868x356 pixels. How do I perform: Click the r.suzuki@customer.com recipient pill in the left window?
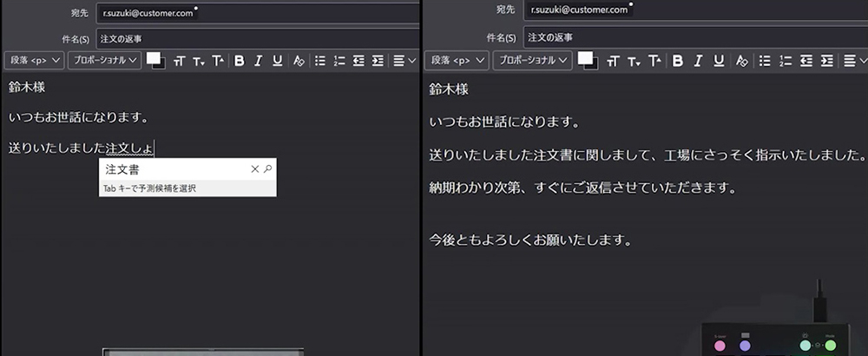(148, 13)
